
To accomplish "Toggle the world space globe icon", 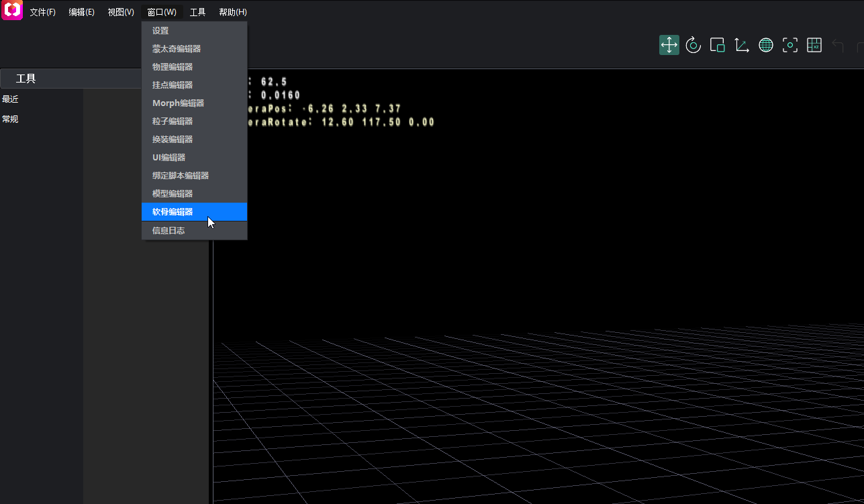I will (766, 45).
